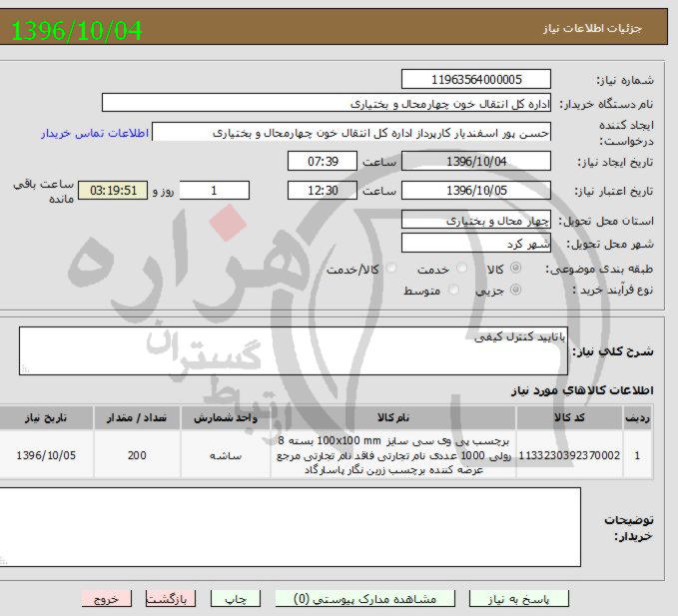Click the unit cell ساشه

[226, 455]
